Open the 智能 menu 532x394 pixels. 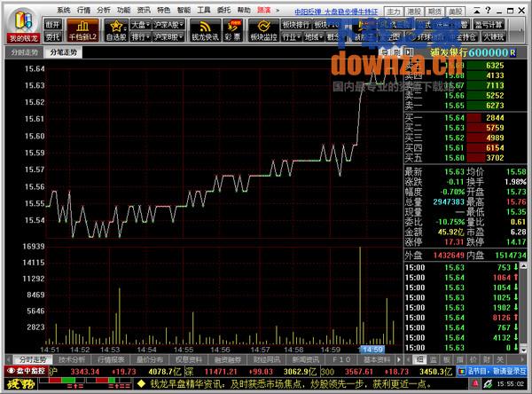click(x=184, y=8)
